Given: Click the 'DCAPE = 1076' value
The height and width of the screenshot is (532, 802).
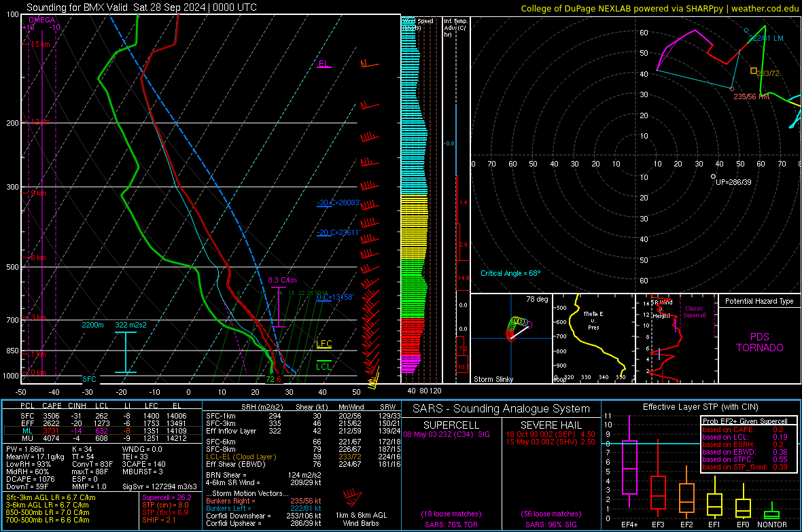Looking at the screenshot, I should click(30, 479).
